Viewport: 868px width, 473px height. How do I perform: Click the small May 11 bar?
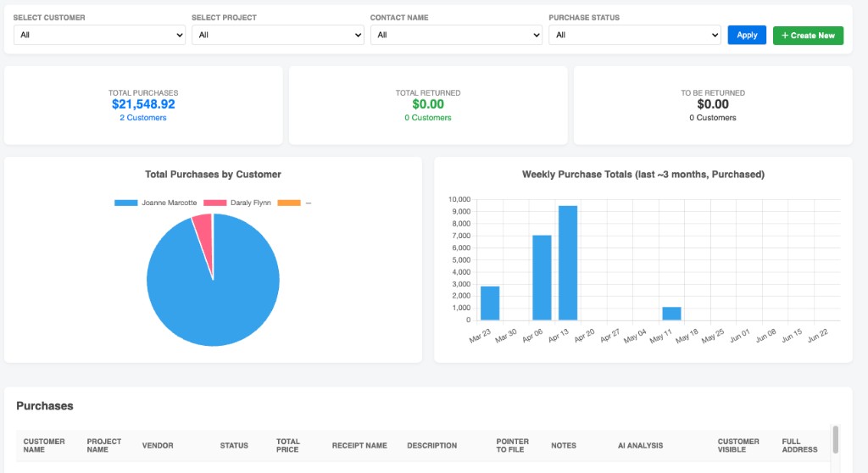(671, 314)
